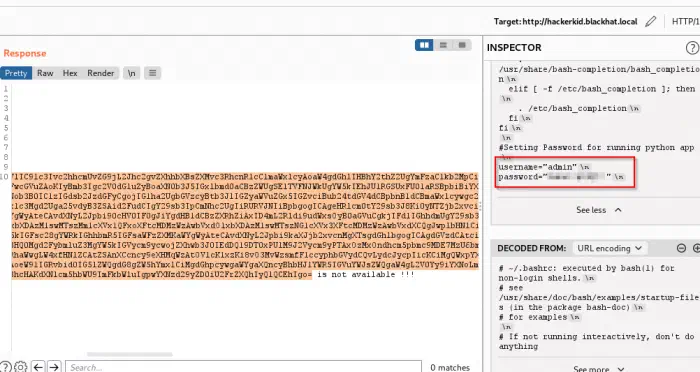Open the Hex view tab

(70, 73)
